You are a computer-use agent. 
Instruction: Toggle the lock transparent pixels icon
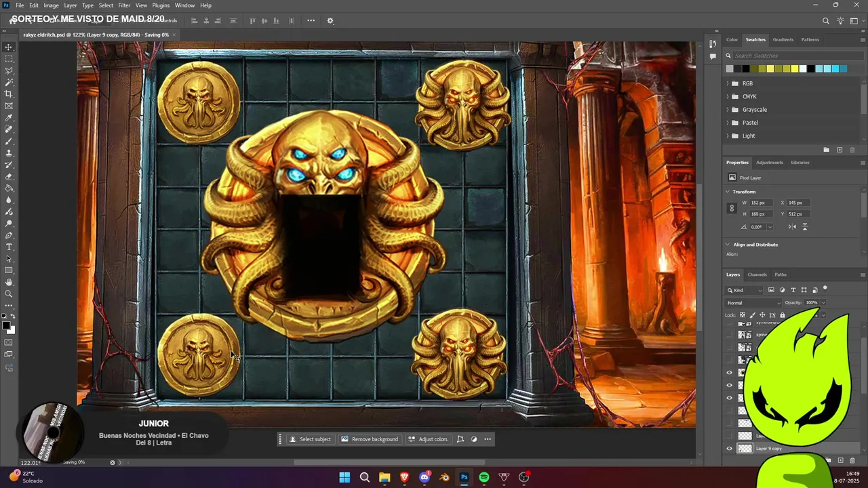click(743, 315)
